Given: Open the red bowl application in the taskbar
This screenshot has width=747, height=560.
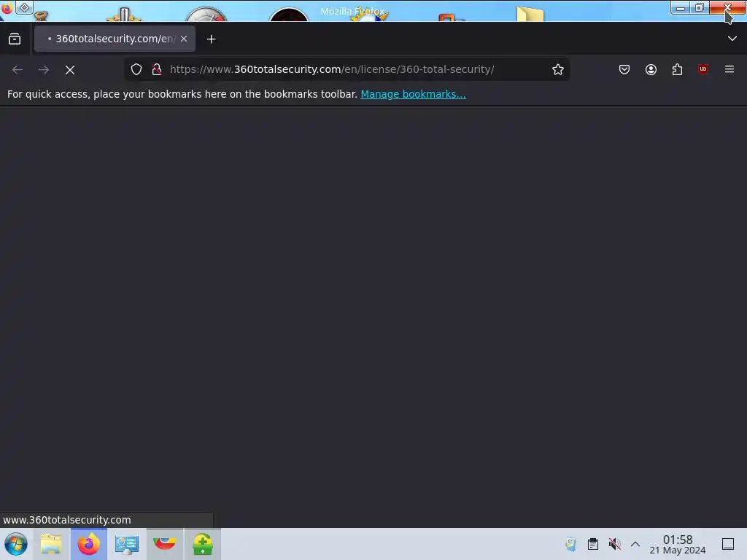Looking at the screenshot, I should [x=164, y=544].
